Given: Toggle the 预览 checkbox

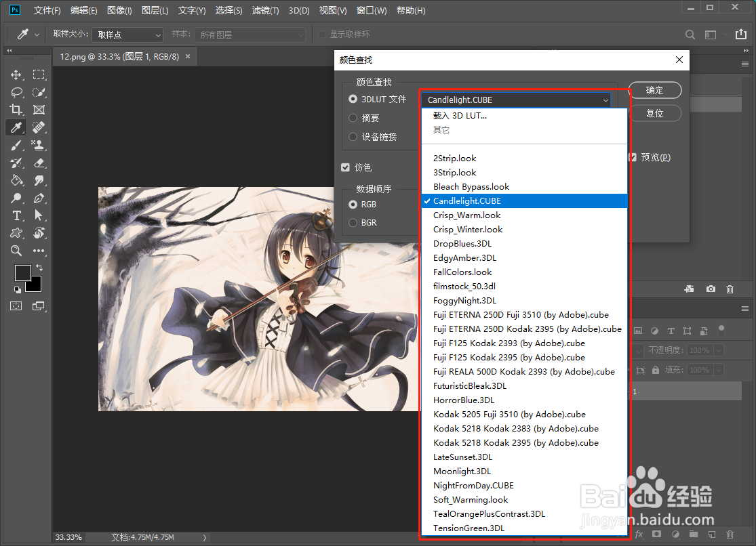Looking at the screenshot, I should [x=633, y=157].
